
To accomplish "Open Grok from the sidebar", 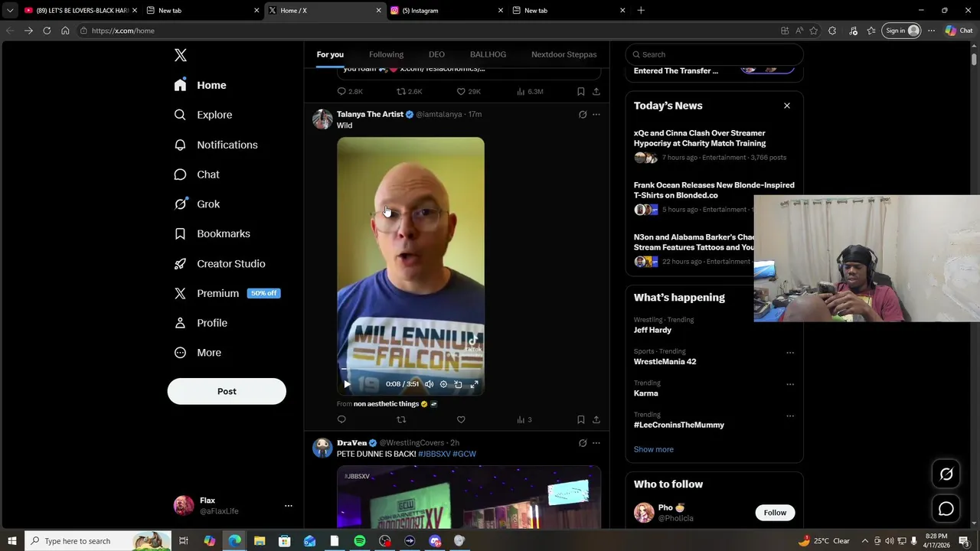I will click(197, 204).
